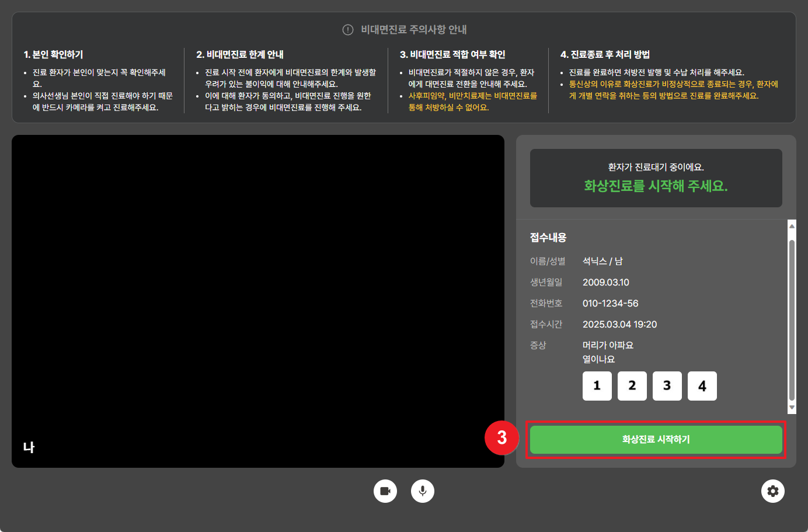Click the scroll up arrow in 접수내용 panel
The height and width of the screenshot is (532, 808).
coord(792,226)
